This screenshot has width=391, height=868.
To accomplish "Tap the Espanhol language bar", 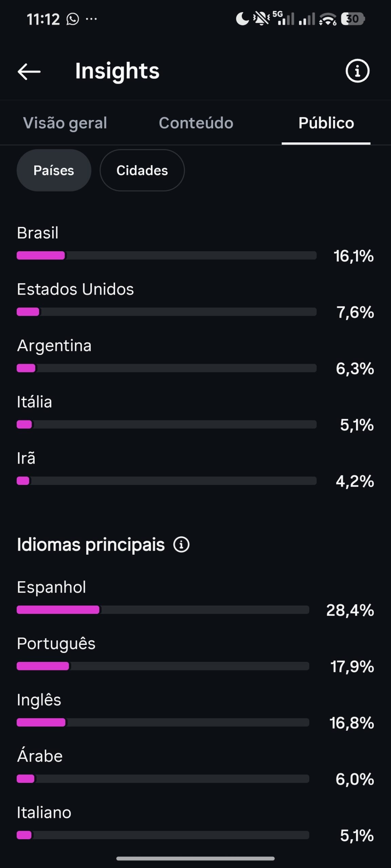I will (163, 610).
